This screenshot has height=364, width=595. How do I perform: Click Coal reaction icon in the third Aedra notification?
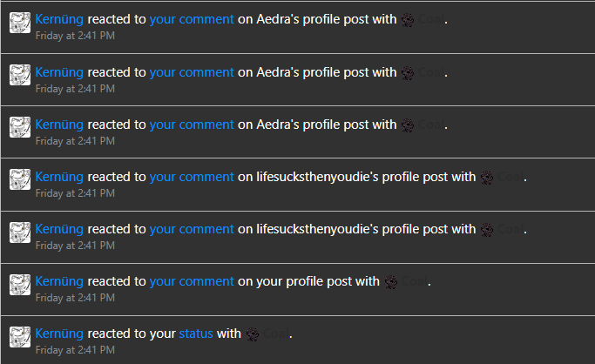[408, 125]
